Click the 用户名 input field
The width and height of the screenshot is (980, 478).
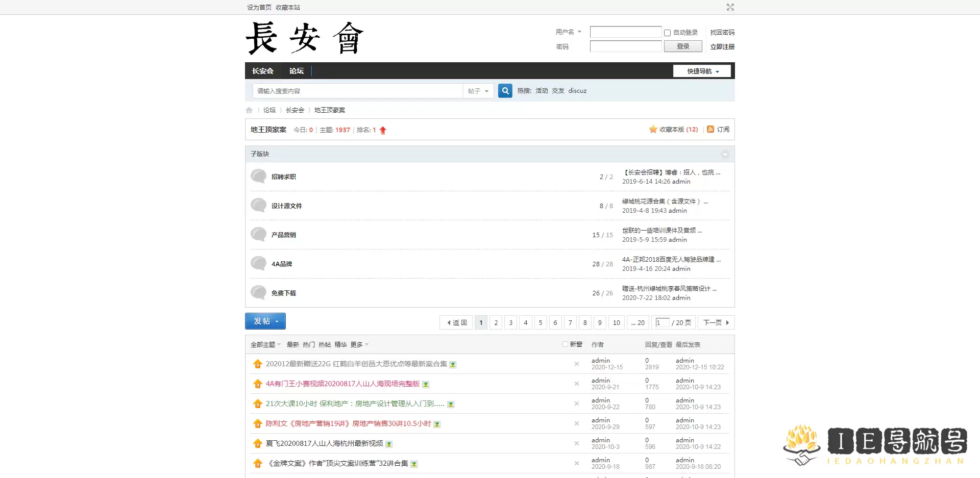[625, 32]
